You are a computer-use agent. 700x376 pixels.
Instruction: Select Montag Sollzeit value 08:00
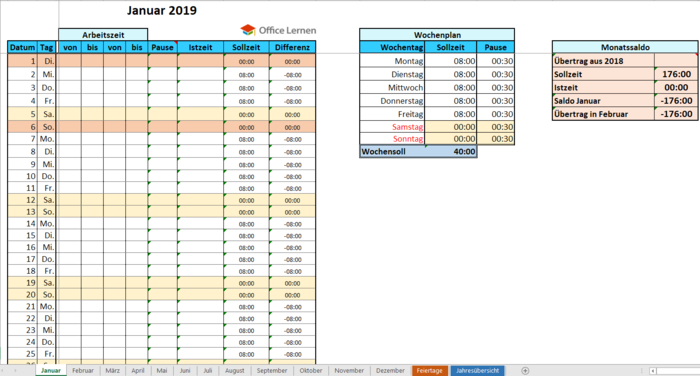(450, 61)
